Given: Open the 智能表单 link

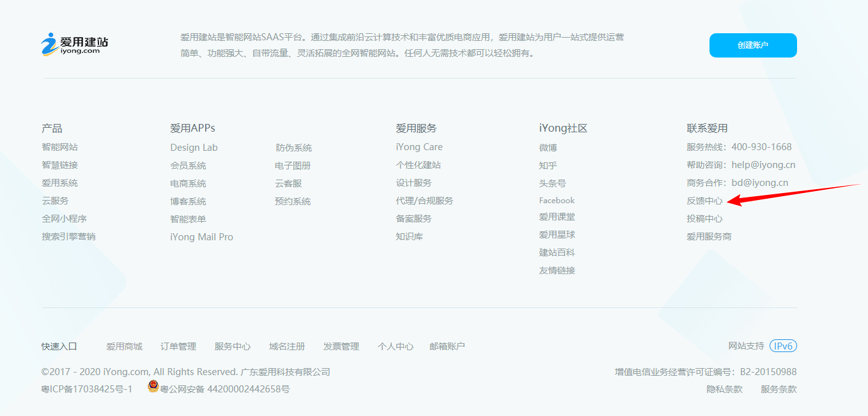Looking at the screenshot, I should (x=189, y=219).
